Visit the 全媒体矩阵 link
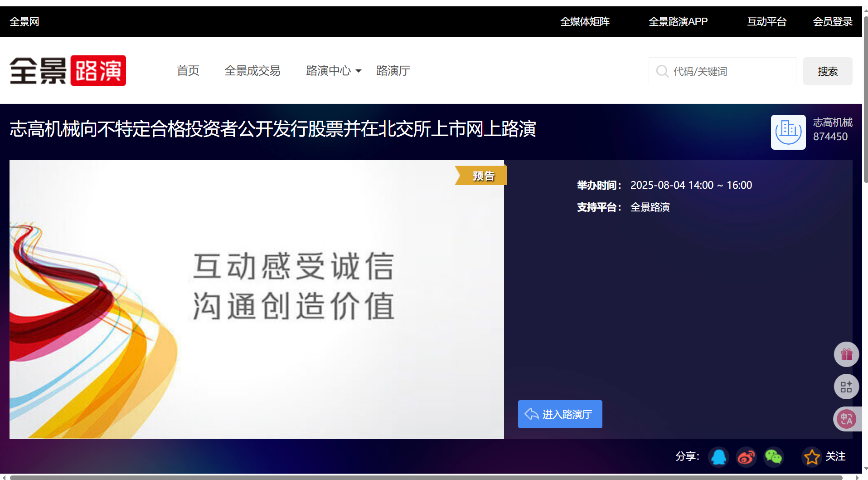 [585, 22]
